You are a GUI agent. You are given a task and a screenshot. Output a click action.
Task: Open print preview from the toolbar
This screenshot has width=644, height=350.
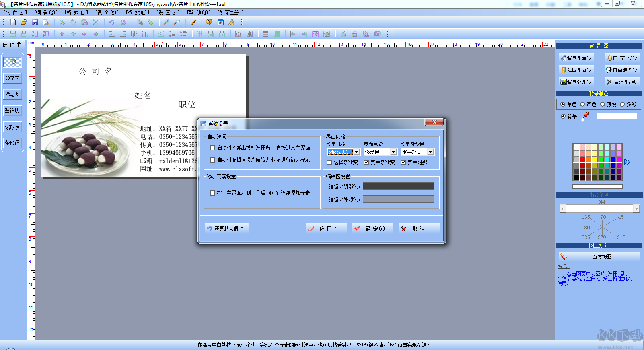46,23
